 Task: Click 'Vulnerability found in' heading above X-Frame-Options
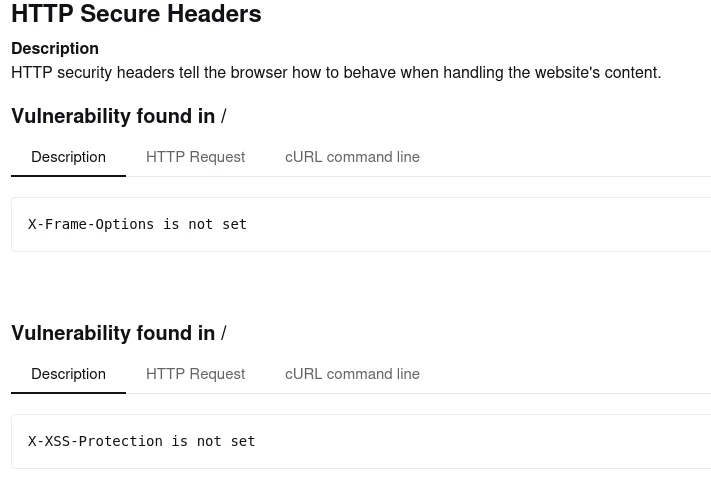(113, 116)
